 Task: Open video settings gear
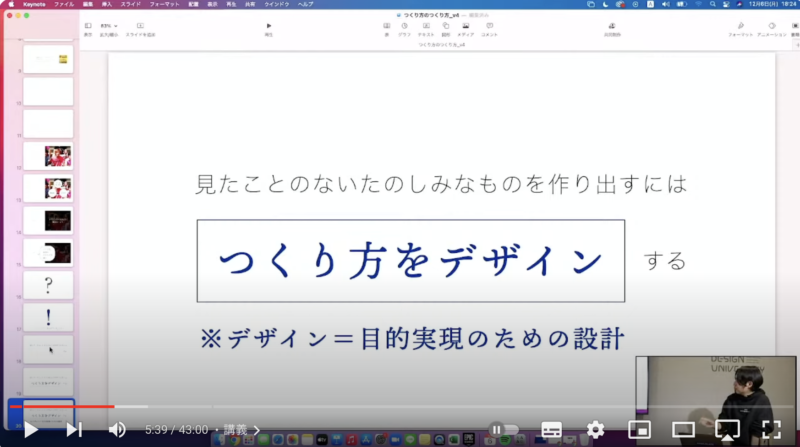(595, 429)
